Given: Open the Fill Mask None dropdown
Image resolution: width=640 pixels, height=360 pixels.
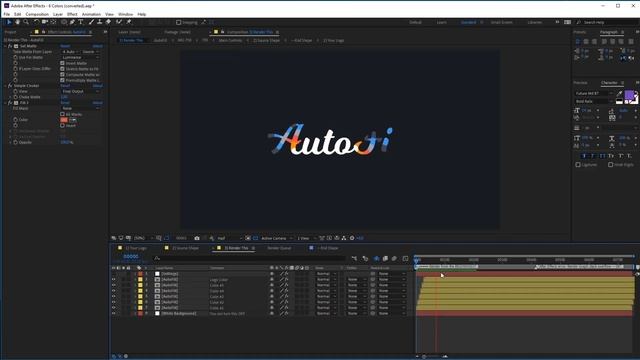Looking at the screenshot, I should coord(80,109).
